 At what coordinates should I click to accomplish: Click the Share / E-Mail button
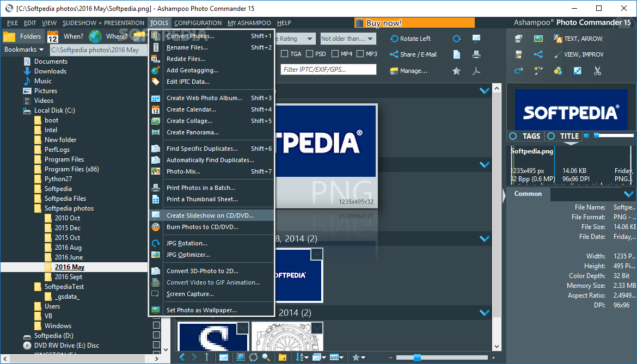pos(413,54)
